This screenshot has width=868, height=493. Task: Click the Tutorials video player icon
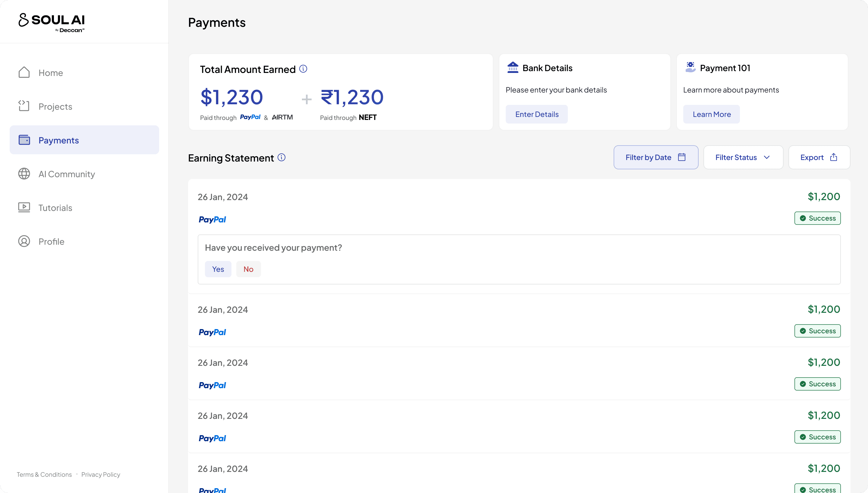tap(24, 207)
